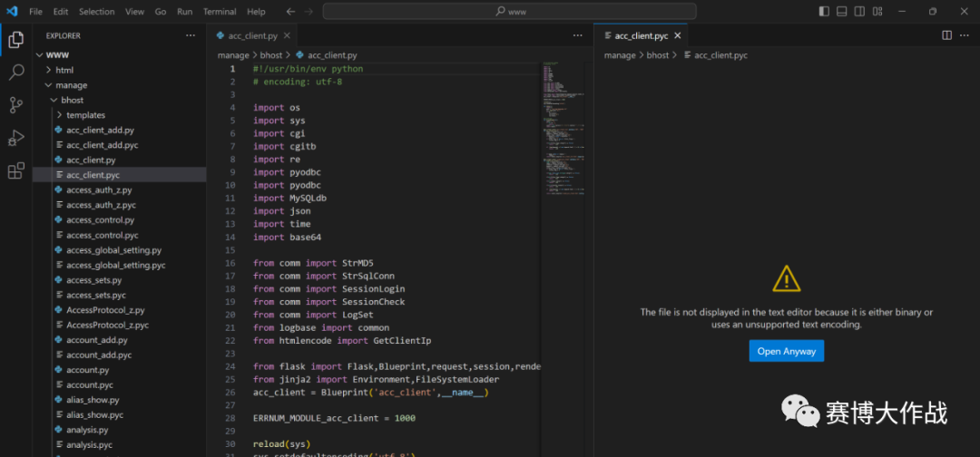Switch to the acc_client.pyc editor tab
Image resolution: width=980 pixels, height=457 pixels.
pyautogui.click(x=641, y=35)
